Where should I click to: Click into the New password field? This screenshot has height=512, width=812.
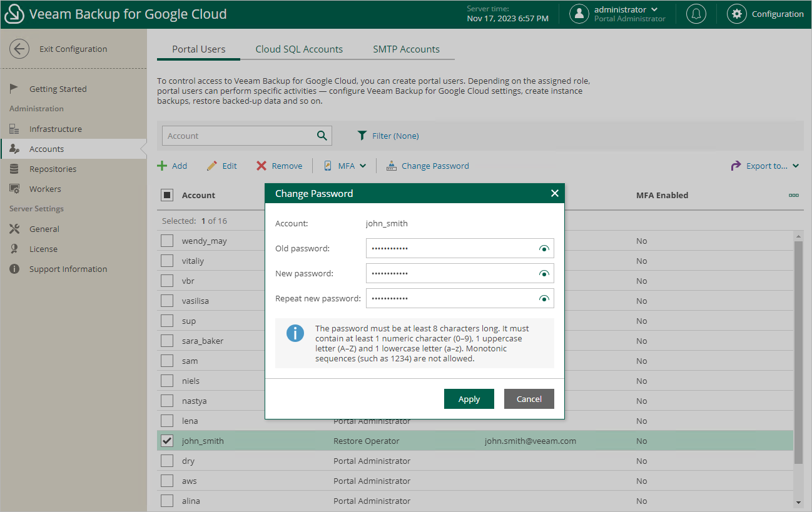pos(450,273)
